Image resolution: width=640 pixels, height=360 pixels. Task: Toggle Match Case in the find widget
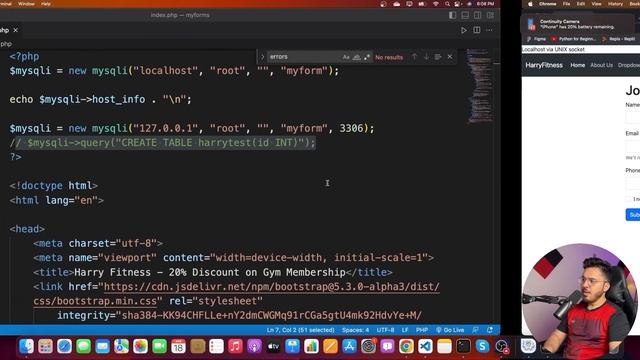pos(346,57)
